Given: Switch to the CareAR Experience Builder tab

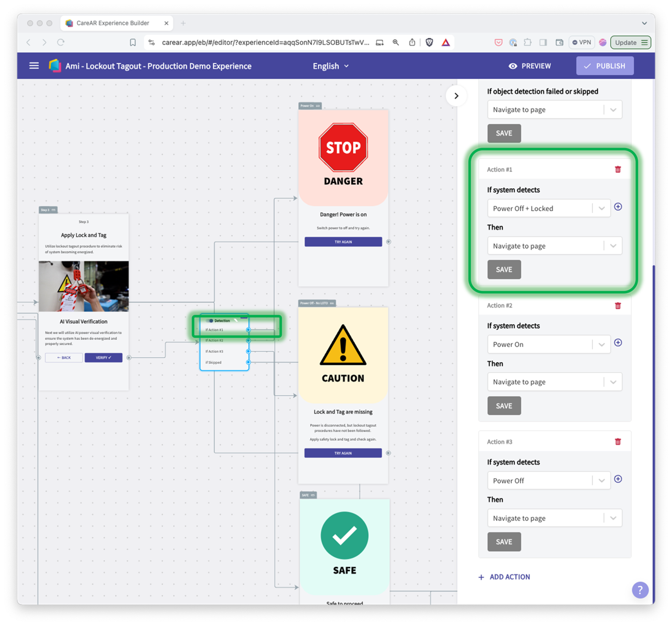Looking at the screenshot, I should [x=113, y=23].
